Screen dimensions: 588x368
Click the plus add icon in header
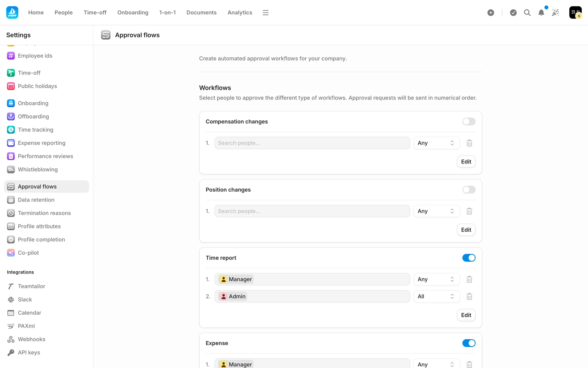click(x=491, y=13)
